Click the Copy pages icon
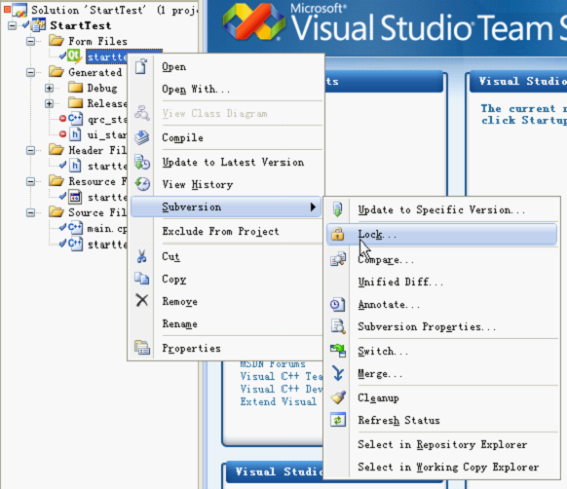Image resolution: width=567 pixels, height=489 pixels. (142, 279)
